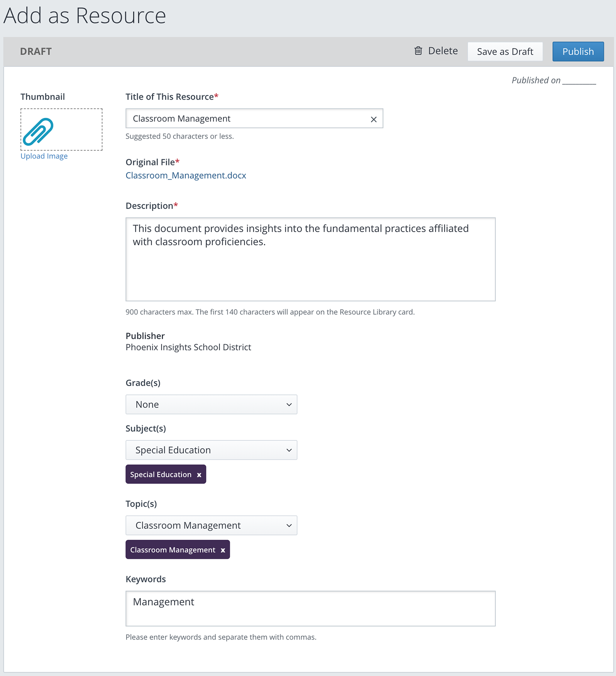Focus the Title of This Resource field
This screenshot has width=616, height=676.
pos(254,118)
